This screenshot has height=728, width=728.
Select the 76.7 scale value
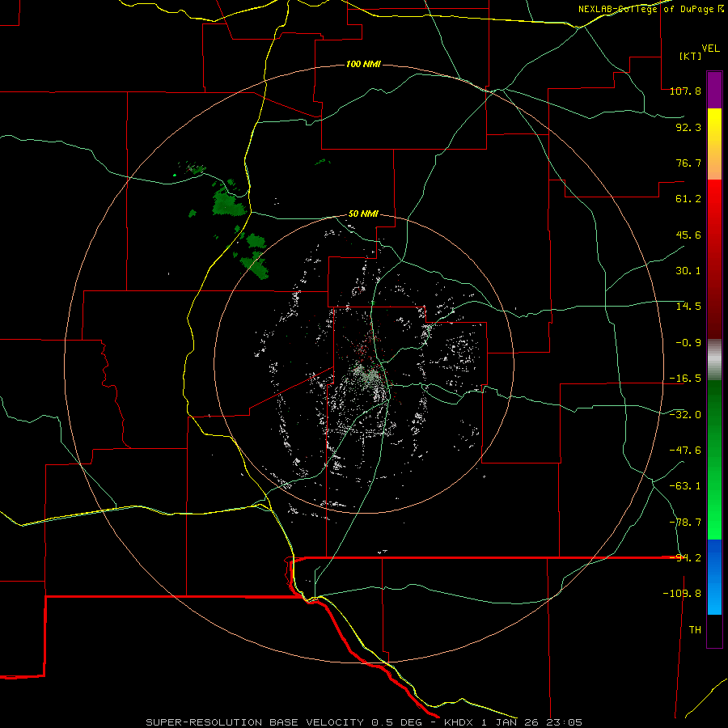[688, 163]
